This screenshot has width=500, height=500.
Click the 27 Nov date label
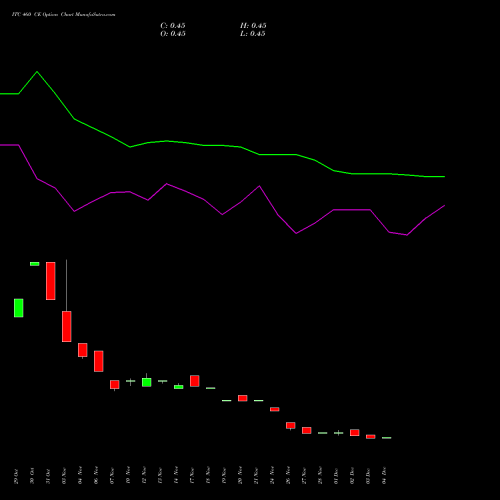coord(304,476)
